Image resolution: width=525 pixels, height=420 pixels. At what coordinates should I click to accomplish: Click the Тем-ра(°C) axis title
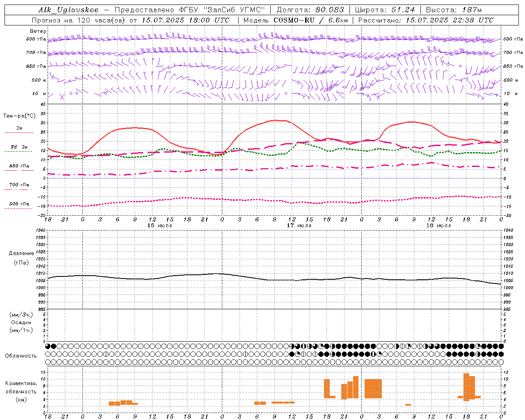click(19, 116)
